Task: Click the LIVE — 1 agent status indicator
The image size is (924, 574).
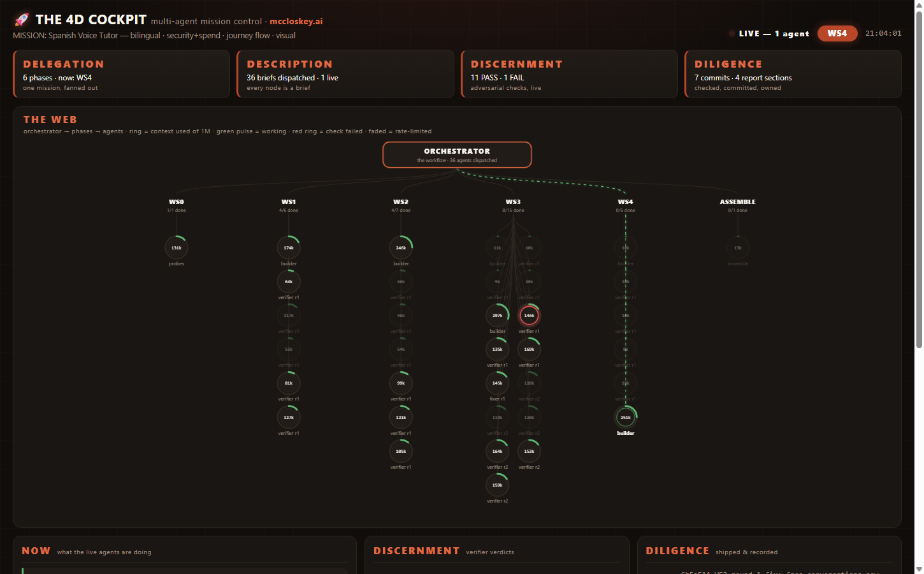Action: 769,34
